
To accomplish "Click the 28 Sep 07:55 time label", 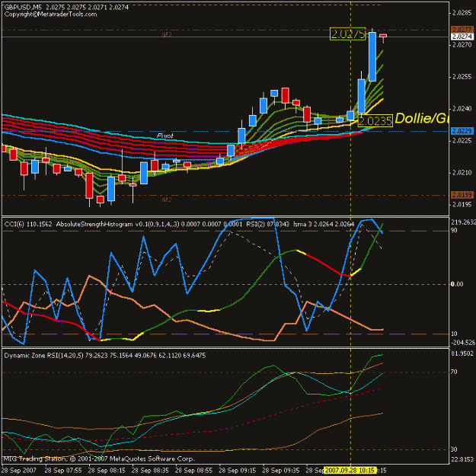I will (x=63, y=470).
